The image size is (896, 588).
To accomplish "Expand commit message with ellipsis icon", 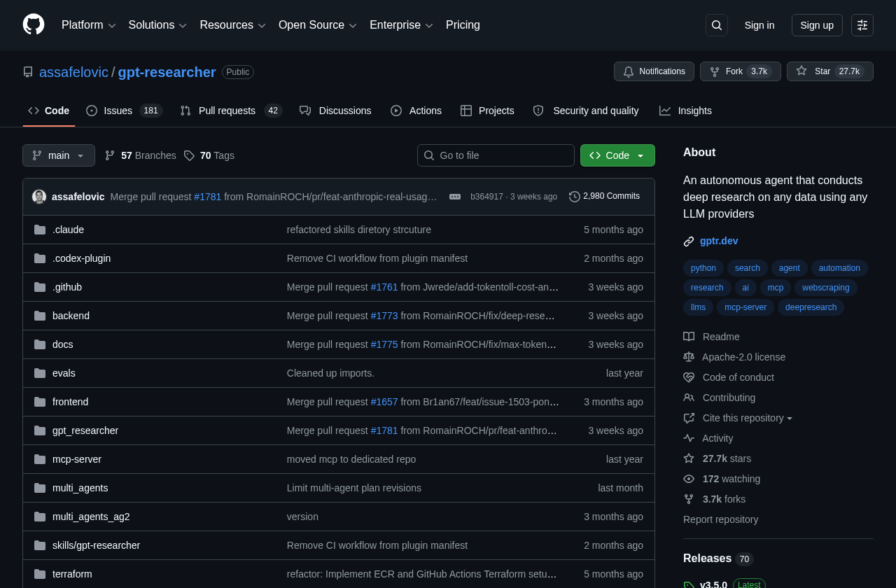I will [455, 197].
